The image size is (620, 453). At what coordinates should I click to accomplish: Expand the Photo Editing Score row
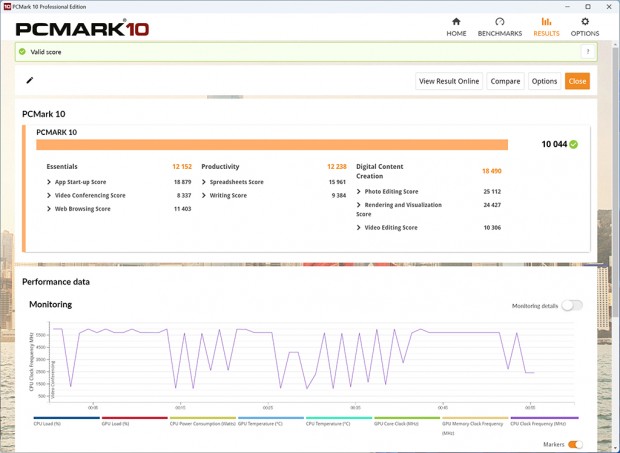tap(360, 191)
